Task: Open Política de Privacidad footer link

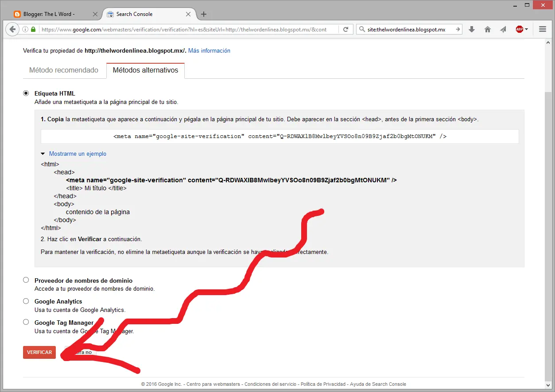Action: tap(323, 384)
